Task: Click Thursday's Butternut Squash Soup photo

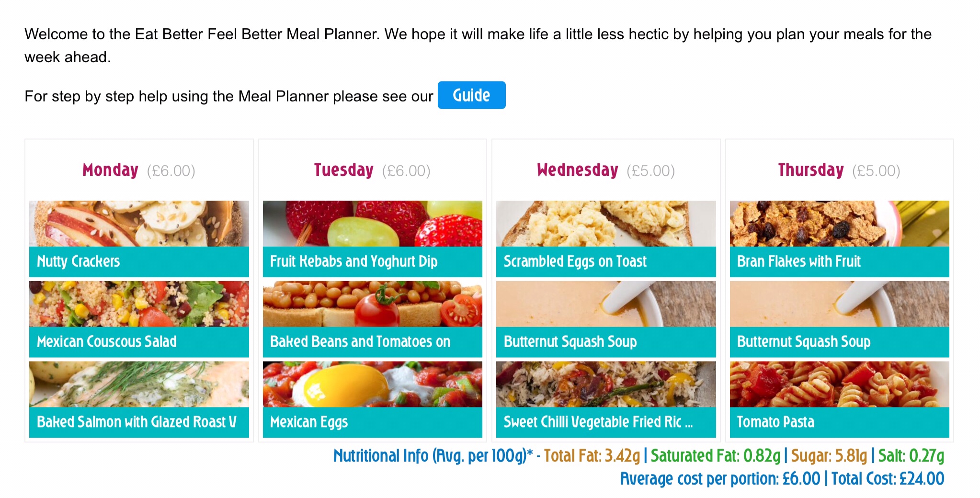Action: pos(839,304)
